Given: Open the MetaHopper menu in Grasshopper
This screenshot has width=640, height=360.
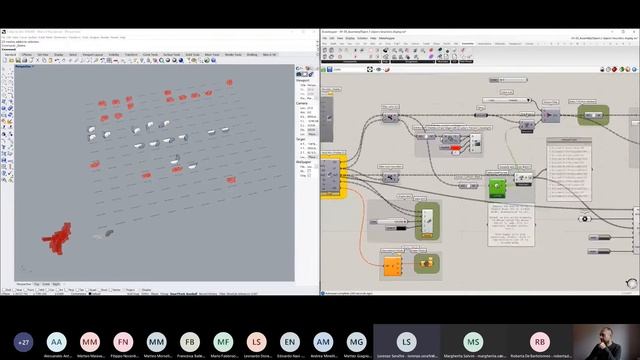Looking at the screenshot, I should [387, 38].
